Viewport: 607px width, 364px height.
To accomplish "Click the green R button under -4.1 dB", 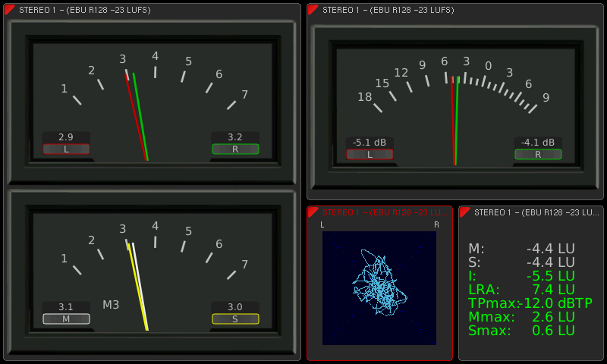I will tap(538, 155).
